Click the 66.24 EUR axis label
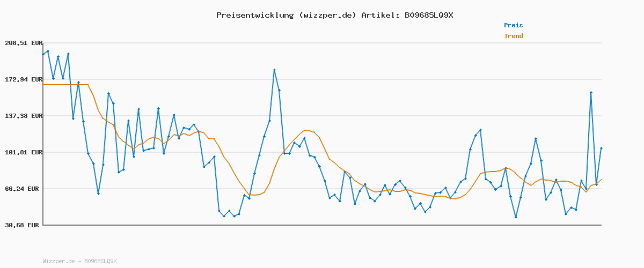 click(25, 189)
